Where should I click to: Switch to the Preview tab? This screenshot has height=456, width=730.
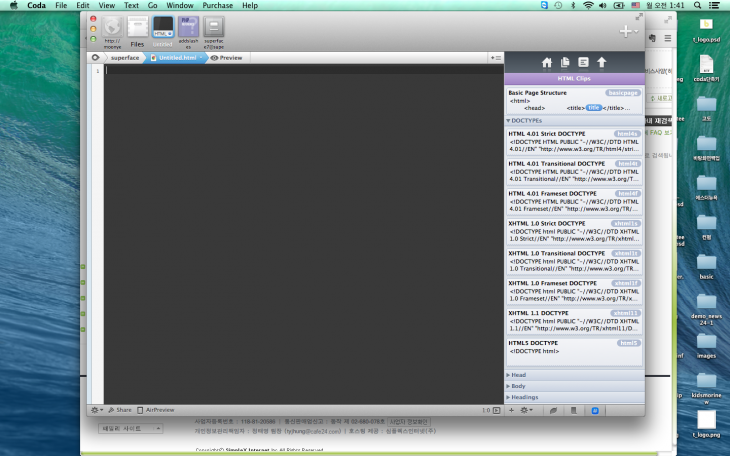(226, 58)
